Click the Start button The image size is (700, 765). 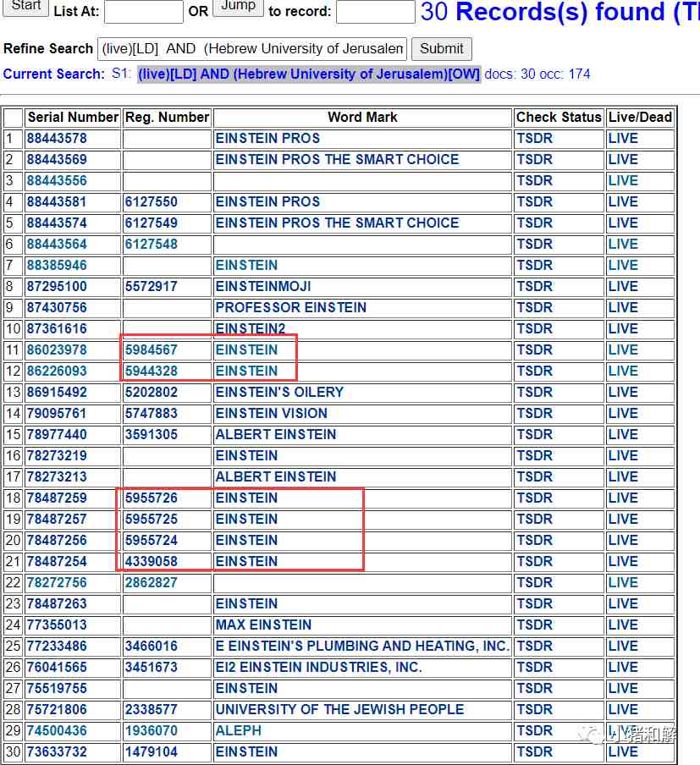[x=26, y=7]
